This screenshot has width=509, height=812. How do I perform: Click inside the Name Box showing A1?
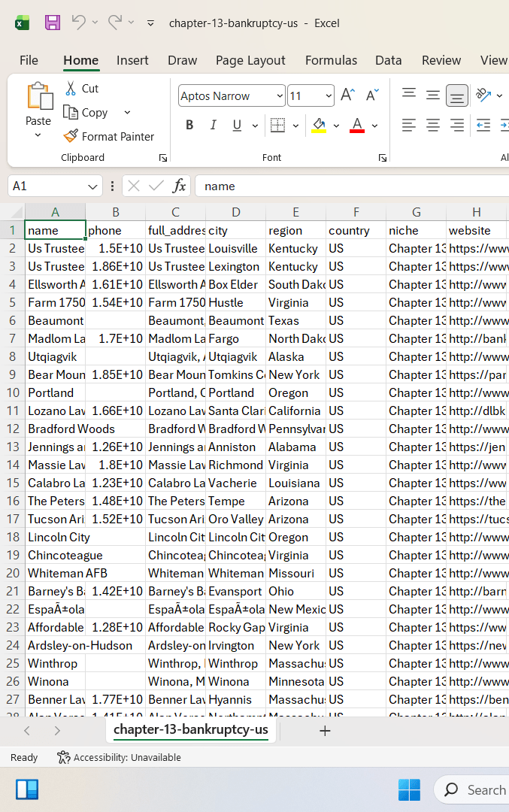pyautogui.click(x=47, y=186)
